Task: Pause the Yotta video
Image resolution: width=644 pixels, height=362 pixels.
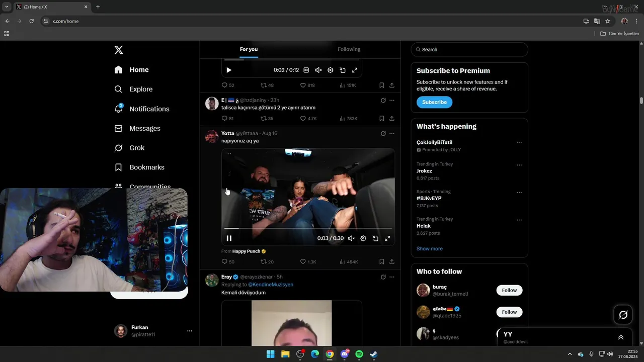Action: coord(229,238)
